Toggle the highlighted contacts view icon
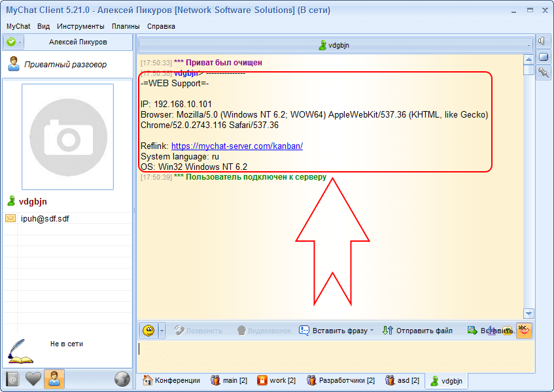Viewport: 554px width, 392px height. click(x=54, y=378)
